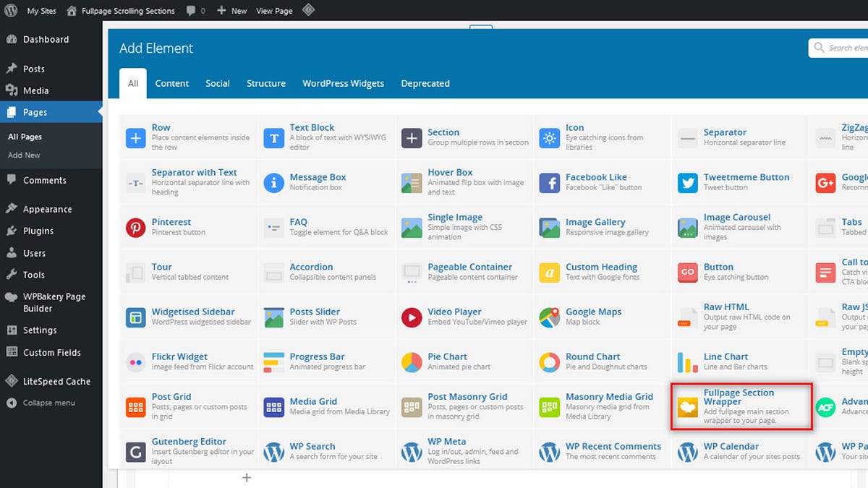Image resolution: width=868 pixels, height=488 pixels.
Task: Select the Gutenberg Editor element icon
Action: click(x=136, y=451)
